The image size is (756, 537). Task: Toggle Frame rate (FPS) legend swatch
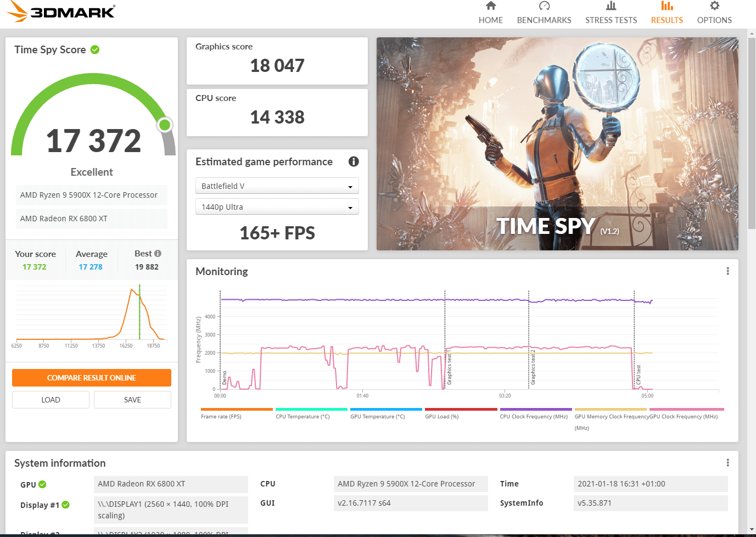pyautogui.click(x=237, y=409)
